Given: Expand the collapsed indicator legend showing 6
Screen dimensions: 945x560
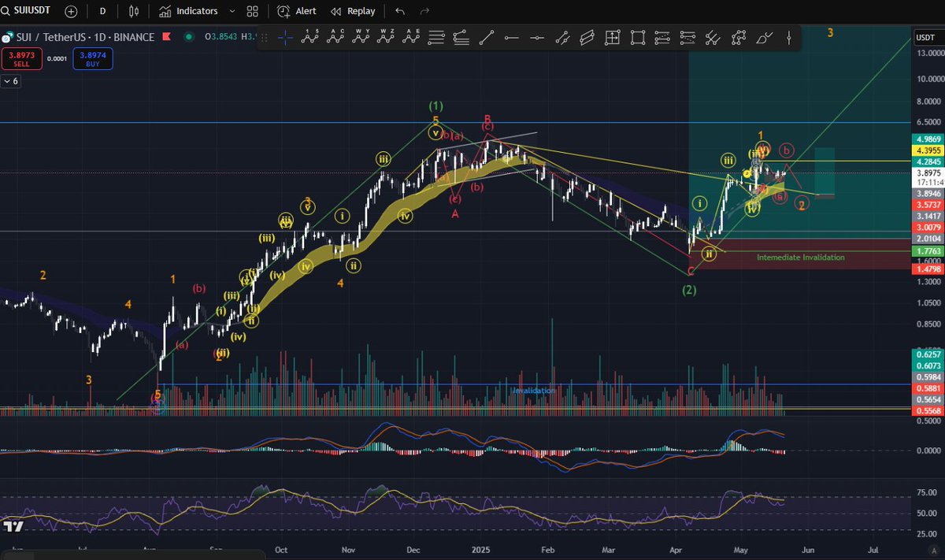Looking at the screenshot, I should coord(11,81).
